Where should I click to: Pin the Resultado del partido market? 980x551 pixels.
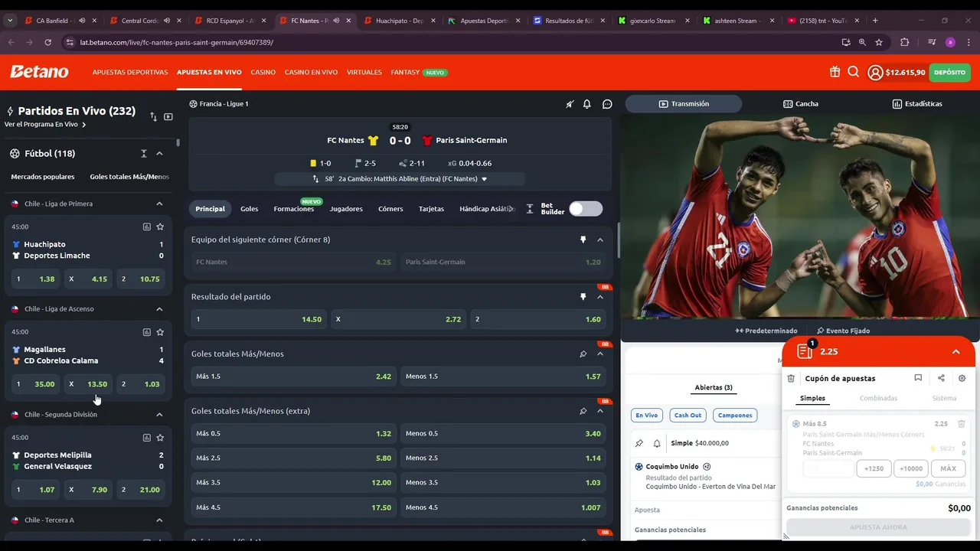583,296
